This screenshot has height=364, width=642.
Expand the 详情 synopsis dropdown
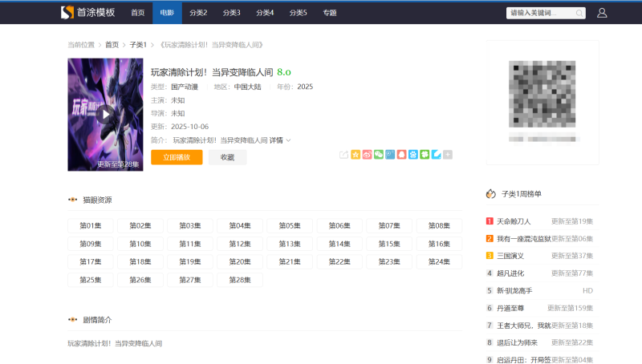click(x=280, y=140)
